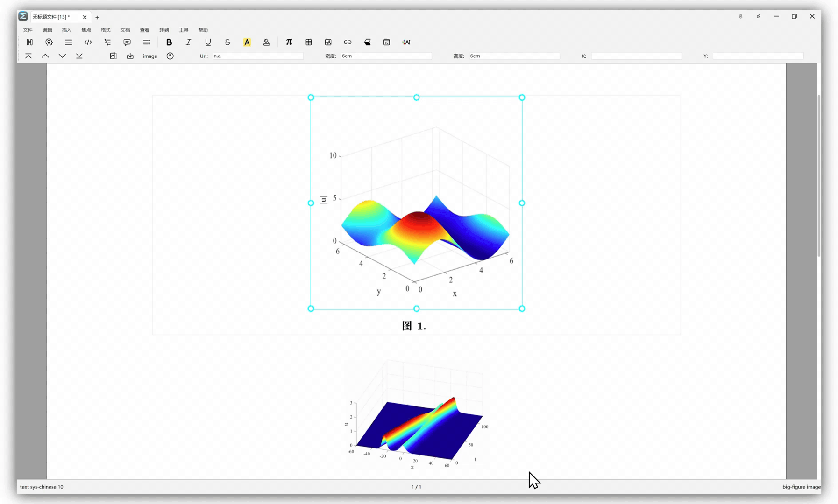Click the yellow highlight color icon

(247, 42)
